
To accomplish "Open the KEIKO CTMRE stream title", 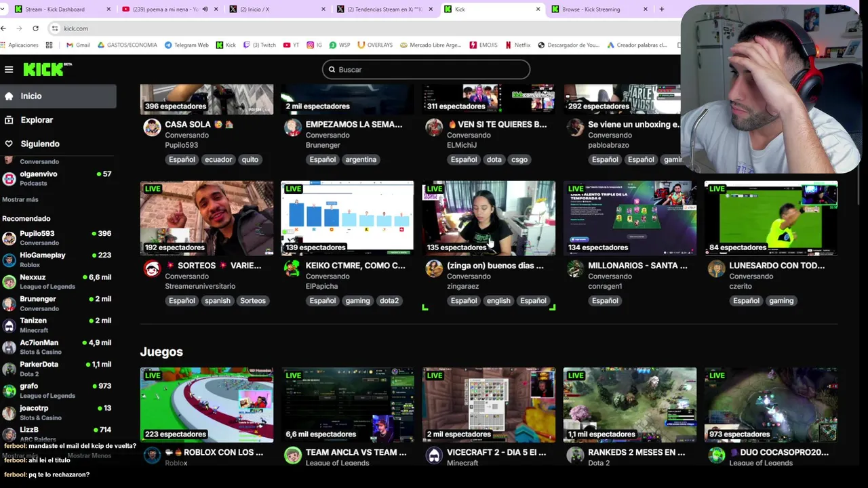I will (355, 266).
